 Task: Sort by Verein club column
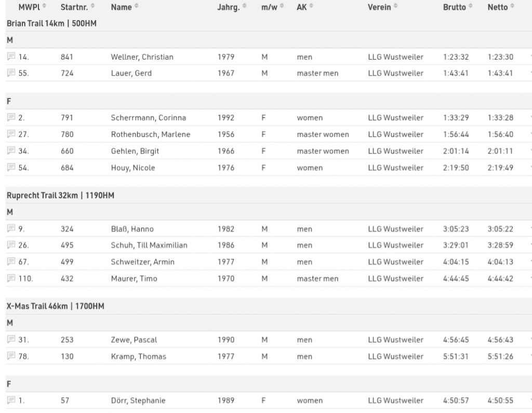coord(394,6)
